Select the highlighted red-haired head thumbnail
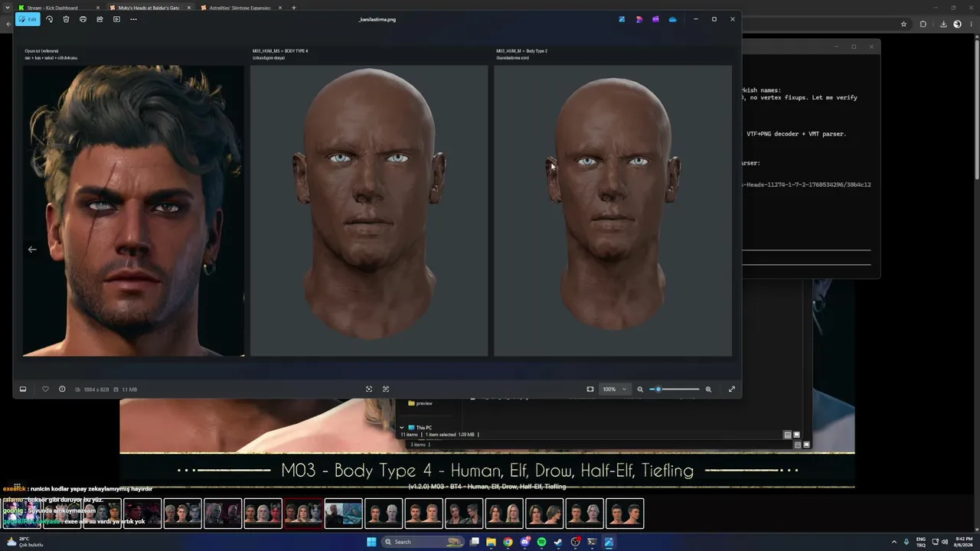The image size is (980, 551). click(303, 514)
